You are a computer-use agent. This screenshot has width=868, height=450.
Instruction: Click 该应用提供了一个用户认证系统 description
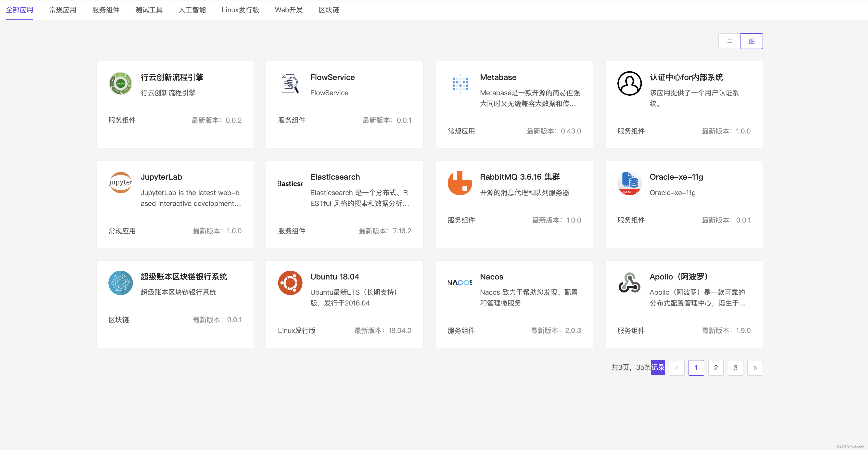[x=694, y=98]
